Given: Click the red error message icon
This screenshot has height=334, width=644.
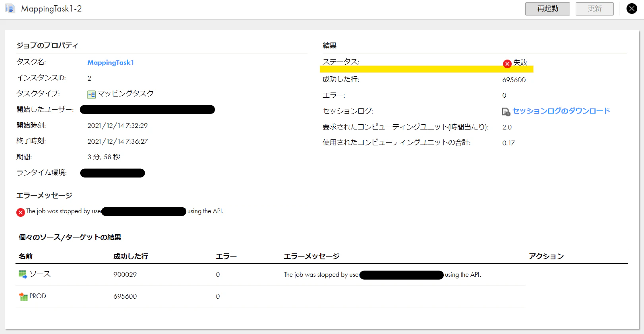Looking at the screenshot, I should point(21,212).
